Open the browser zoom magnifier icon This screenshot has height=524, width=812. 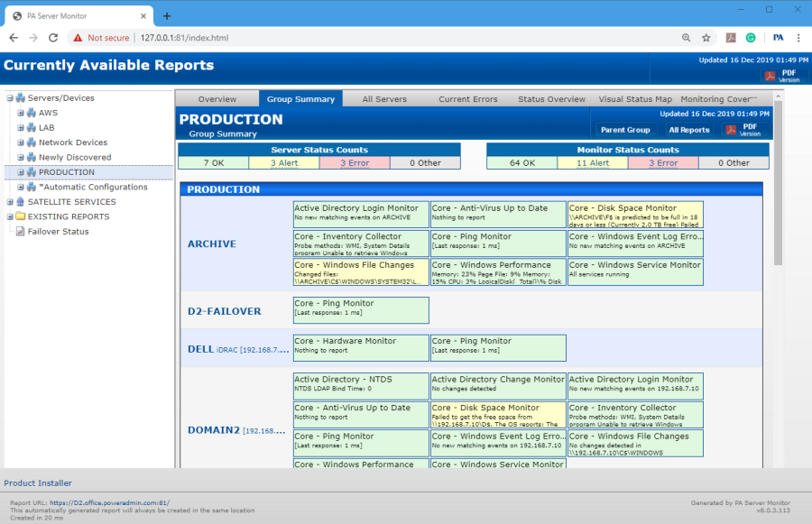pyautogui.click(x=687, y=38)
